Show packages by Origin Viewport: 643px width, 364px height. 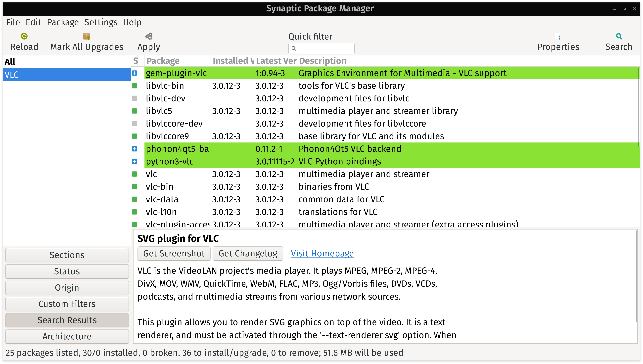67,287
